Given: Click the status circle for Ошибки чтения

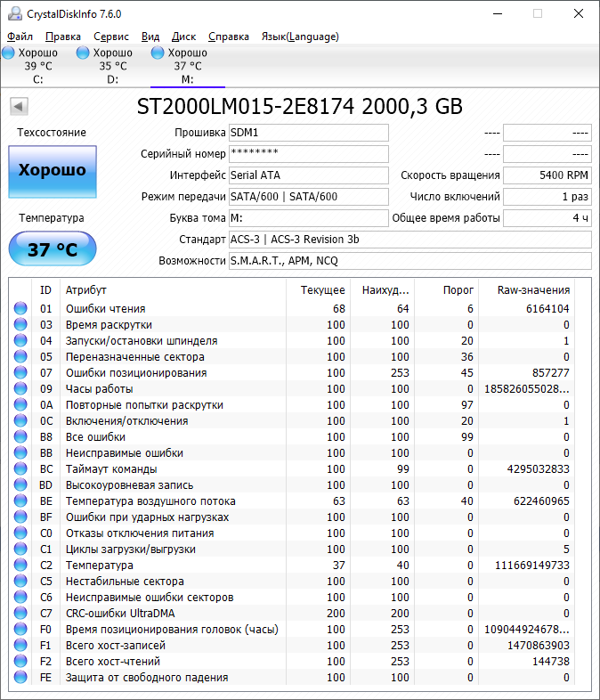Looking at the screenshot, I should tap(20, 308).
